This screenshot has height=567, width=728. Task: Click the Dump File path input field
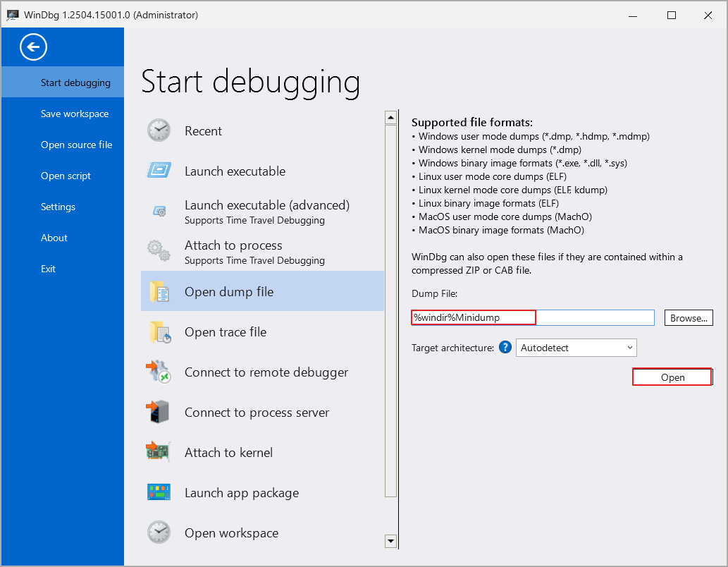pos(533,318)
